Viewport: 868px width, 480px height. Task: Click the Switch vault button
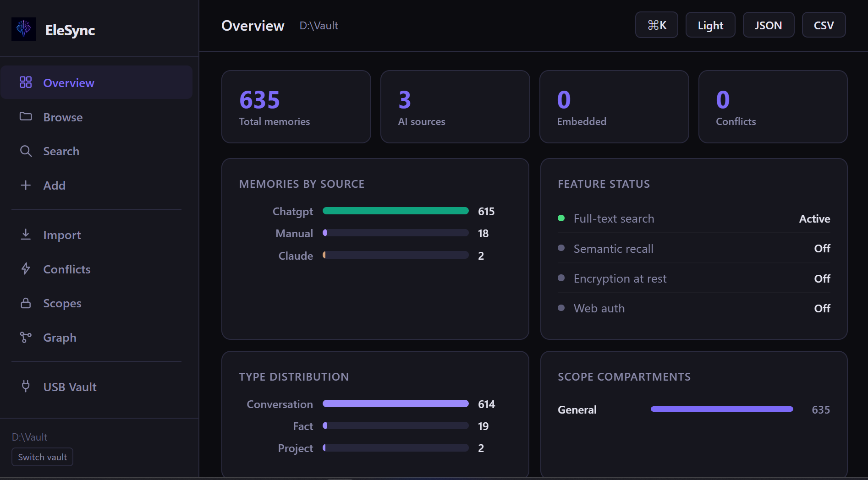click(42, 457)
